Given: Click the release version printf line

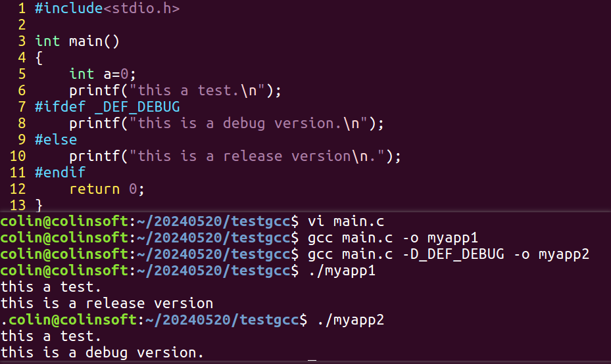Looking at the screenshot, I should pyautogui.click(x=235, y=156).
